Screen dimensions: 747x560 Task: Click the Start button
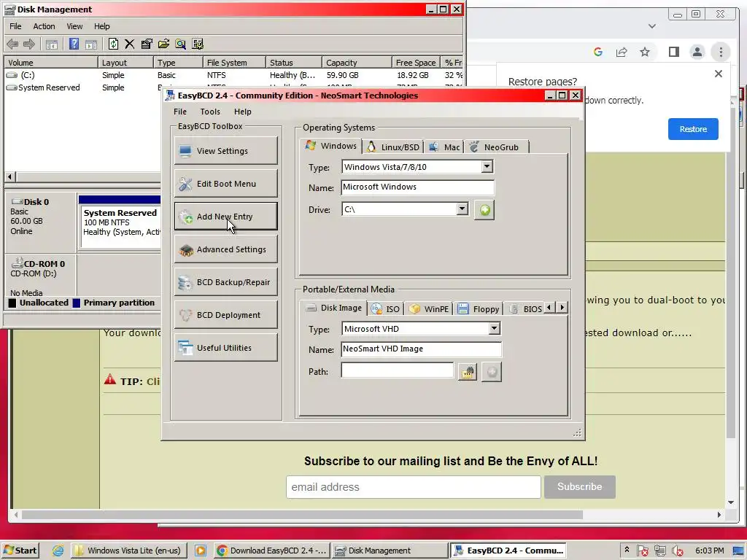(x=20, y=551)
